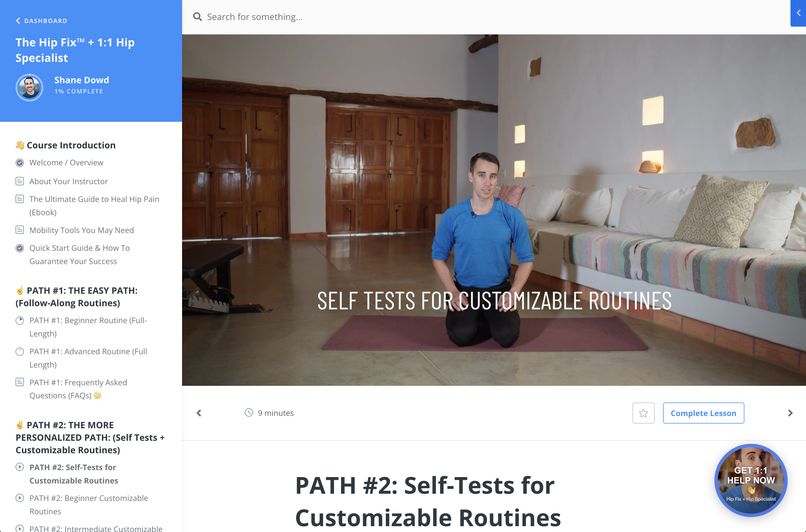Open PATH #1: Frequently Asked Questions lesson
Image resolution: width=806 pixels, height=532 pixels.
(x=78, y=389)
